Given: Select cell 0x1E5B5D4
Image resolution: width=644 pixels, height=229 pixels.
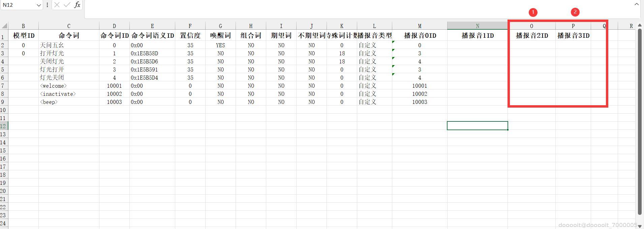Looking at the screenshot, I should [x=152, y=78].
